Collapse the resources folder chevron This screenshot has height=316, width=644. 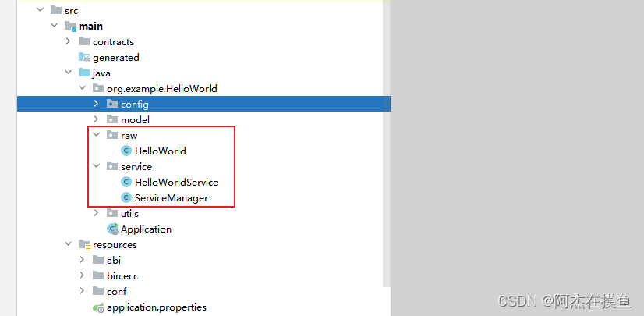pyautogui.click(x=68, y=244)
